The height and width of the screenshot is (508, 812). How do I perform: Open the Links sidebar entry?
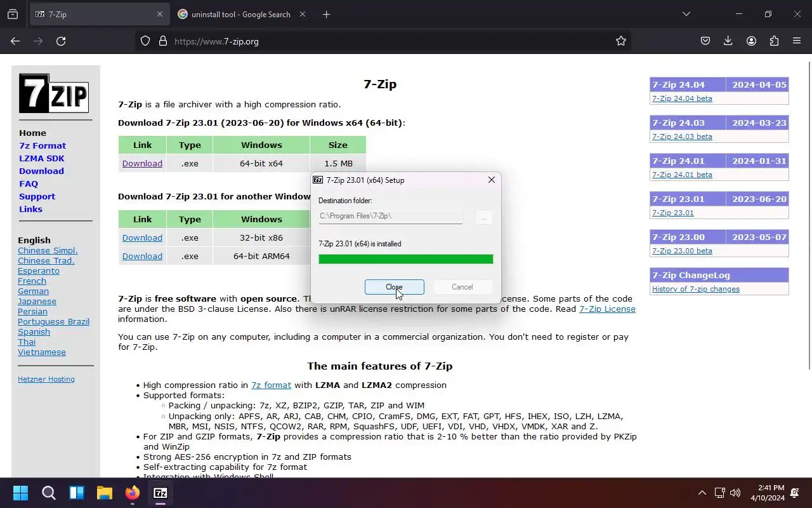point(30,209)
